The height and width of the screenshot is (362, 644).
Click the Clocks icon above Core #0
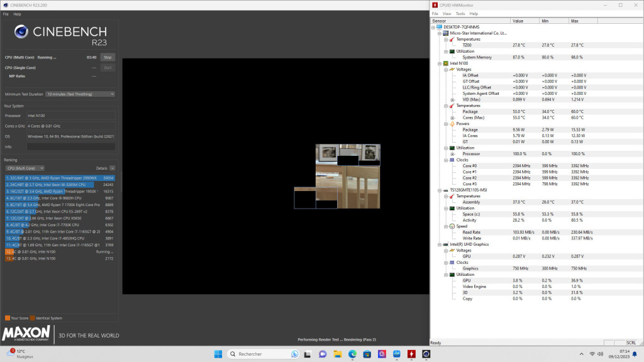(452, 160)
